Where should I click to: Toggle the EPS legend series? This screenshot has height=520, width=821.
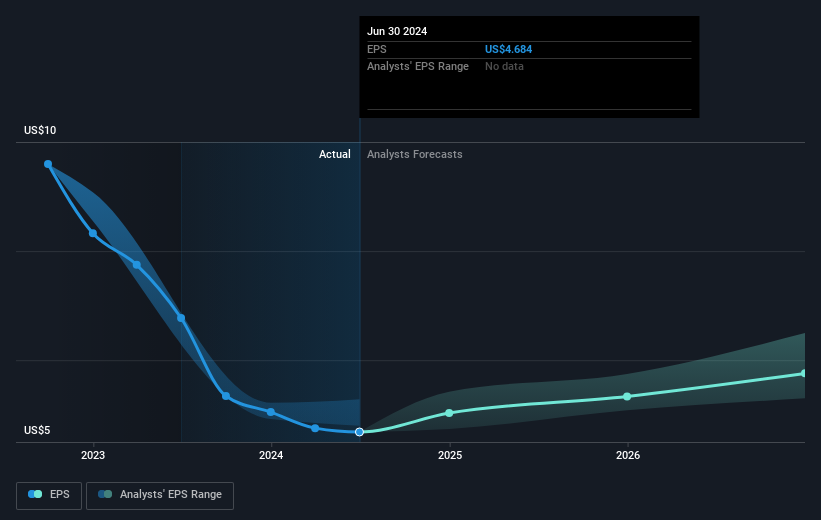click(x=49, y=495)
